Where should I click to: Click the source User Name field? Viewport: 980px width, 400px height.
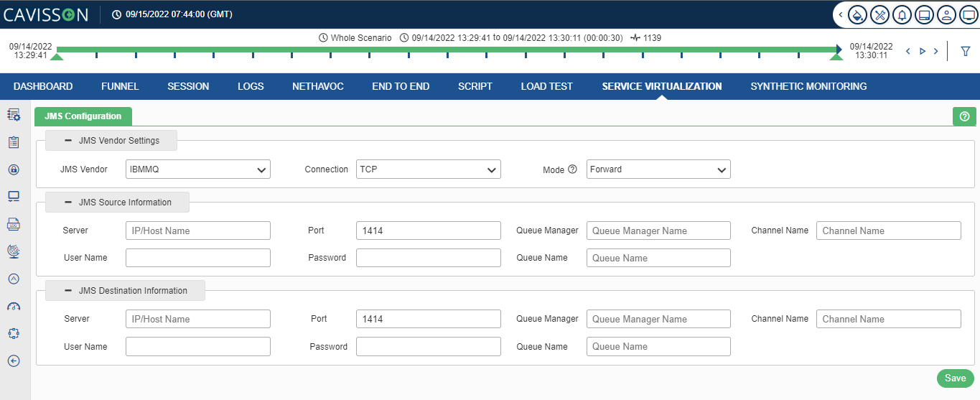tap(198, 258)
